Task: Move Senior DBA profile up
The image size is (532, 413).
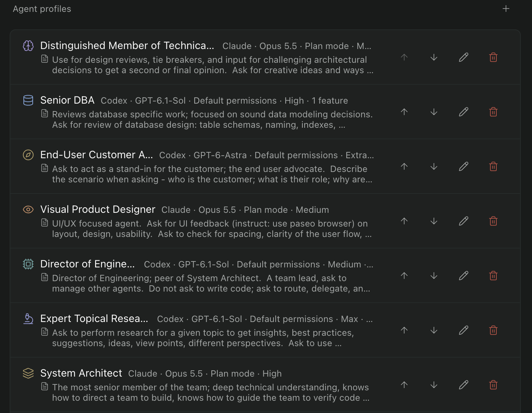Action: tap(405, 112)
